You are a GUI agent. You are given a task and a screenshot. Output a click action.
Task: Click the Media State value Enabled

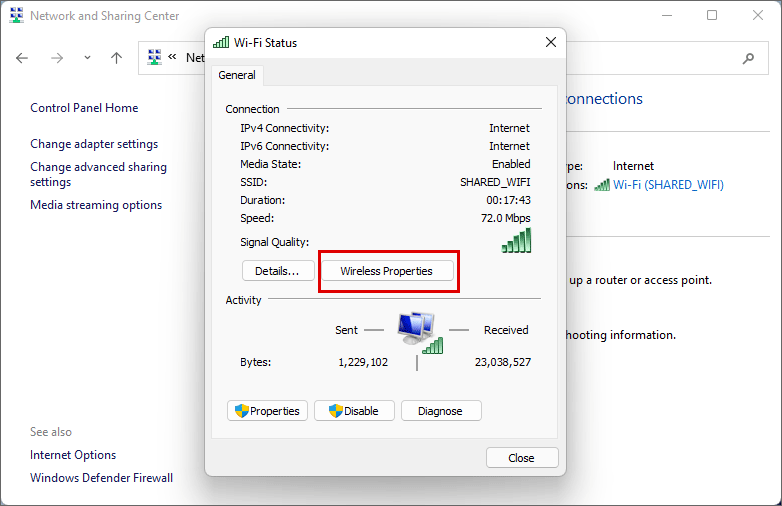coord(511,165)
